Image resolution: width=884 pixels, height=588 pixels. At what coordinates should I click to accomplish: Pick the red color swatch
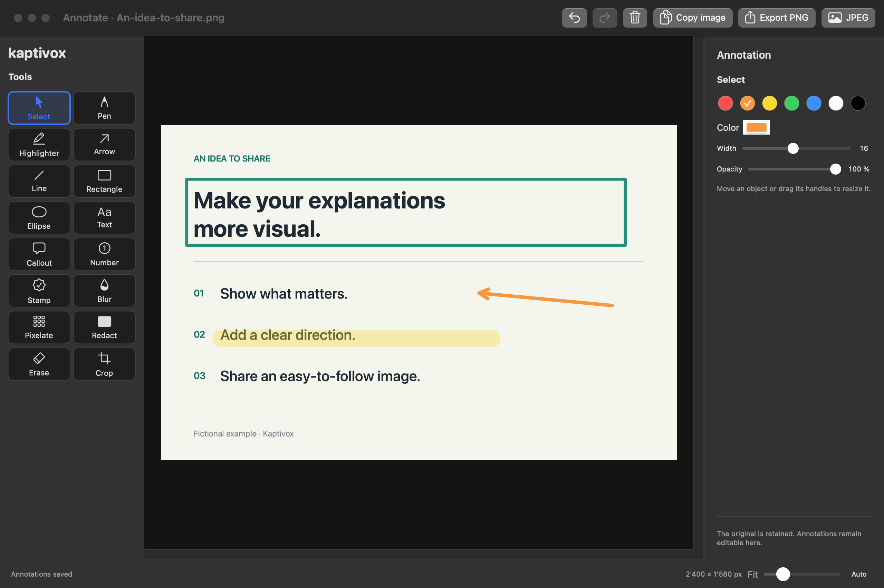click(x=725, y=103)
